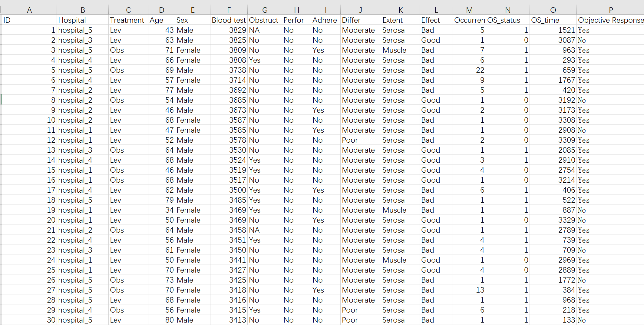Select column G header
This screenshot has width=644, height=325.
point(265,10)
